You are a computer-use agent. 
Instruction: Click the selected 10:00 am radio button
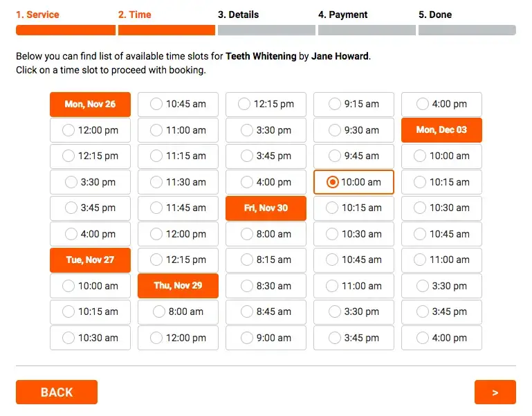[x=333, y=182]
